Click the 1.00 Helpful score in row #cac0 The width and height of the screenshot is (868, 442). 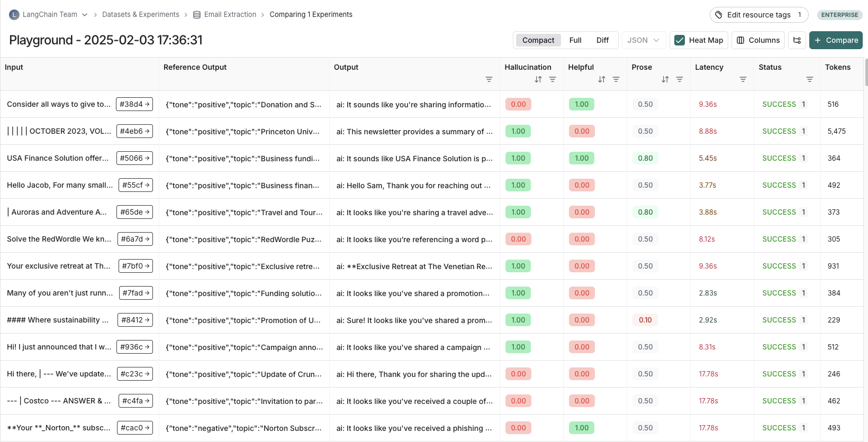pyautogui.click(x=582, y=428)
